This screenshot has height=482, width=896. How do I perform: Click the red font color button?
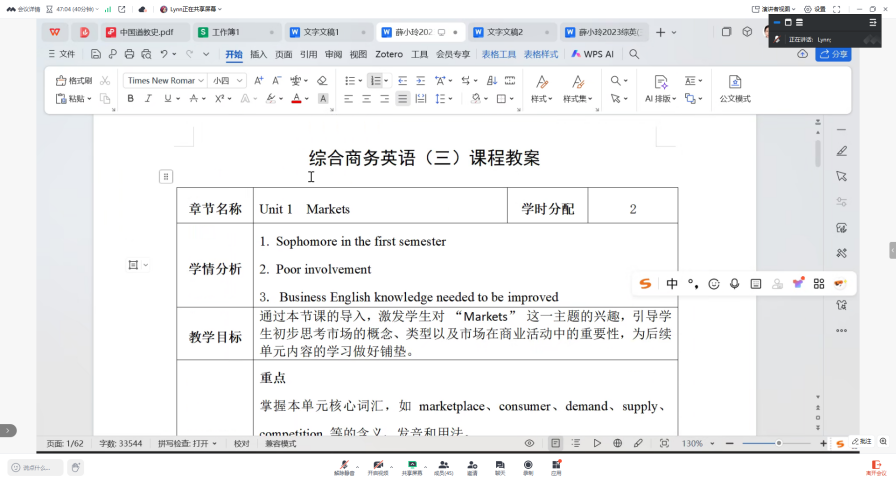point(295,99)
